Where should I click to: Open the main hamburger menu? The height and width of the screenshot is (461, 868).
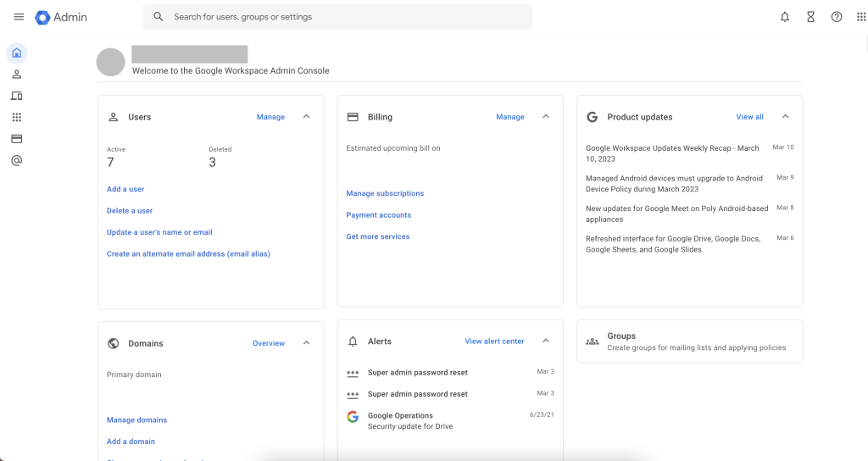pyautogui.click(x=19, y=17)
